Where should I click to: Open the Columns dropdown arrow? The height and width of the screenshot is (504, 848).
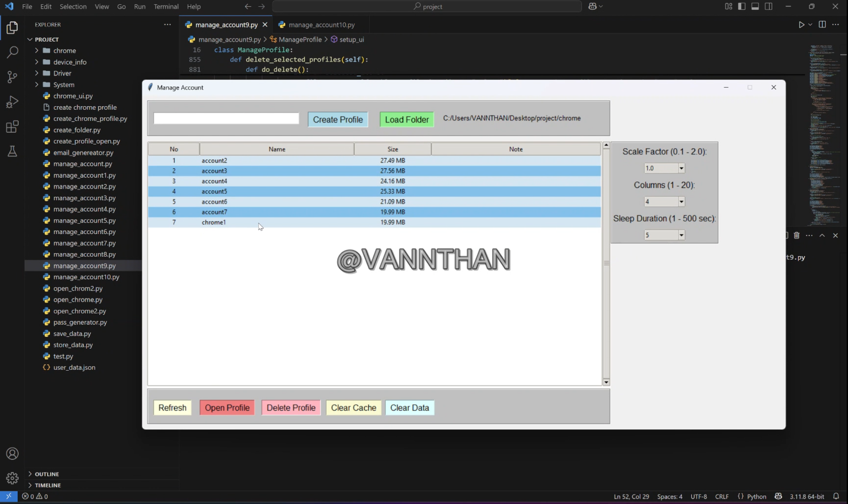click(x=681, y=202)
